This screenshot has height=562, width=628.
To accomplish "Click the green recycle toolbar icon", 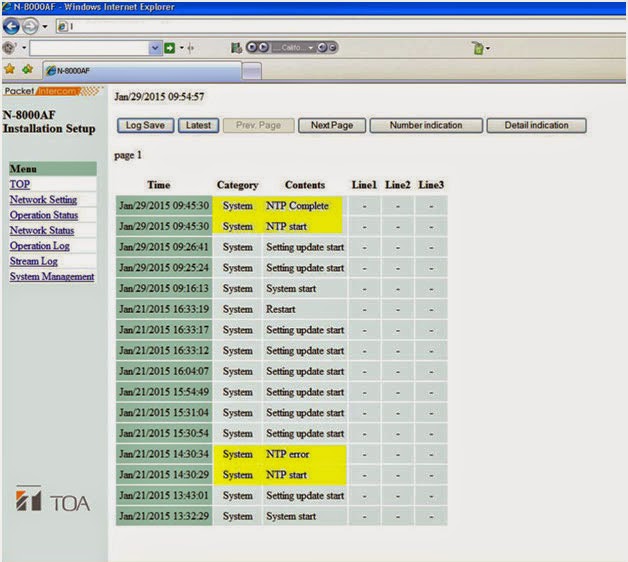I will coord(478,48).
